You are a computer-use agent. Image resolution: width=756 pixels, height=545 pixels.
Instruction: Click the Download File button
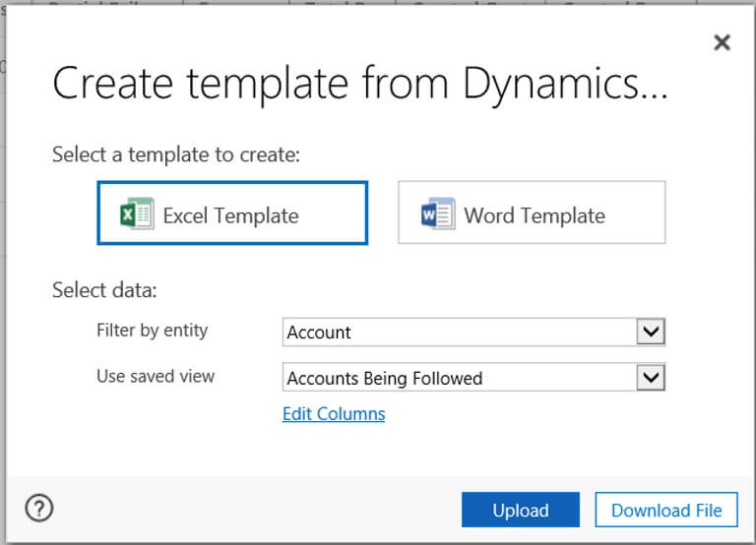[666, 510]
